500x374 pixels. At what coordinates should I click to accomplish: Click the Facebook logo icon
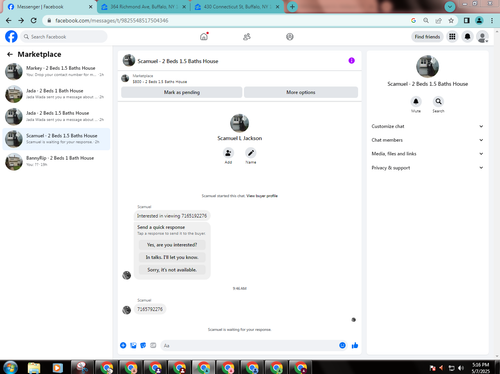coord(11,36)
